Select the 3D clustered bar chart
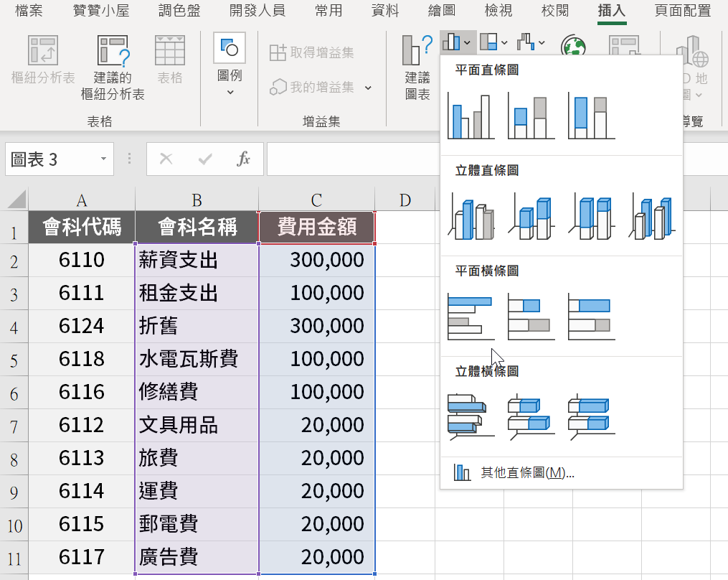This screenshot has height=580, width=728. click(x=471, y=417)
